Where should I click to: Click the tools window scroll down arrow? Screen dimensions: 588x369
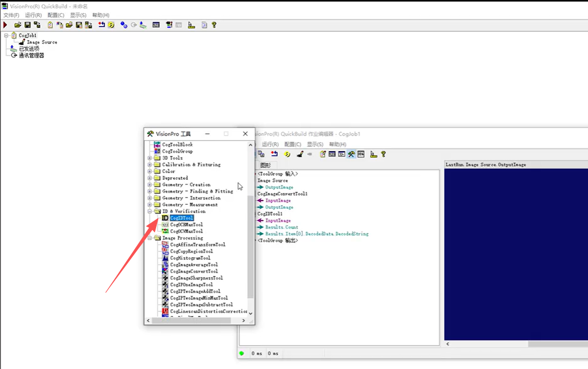[x=250, y=313]
